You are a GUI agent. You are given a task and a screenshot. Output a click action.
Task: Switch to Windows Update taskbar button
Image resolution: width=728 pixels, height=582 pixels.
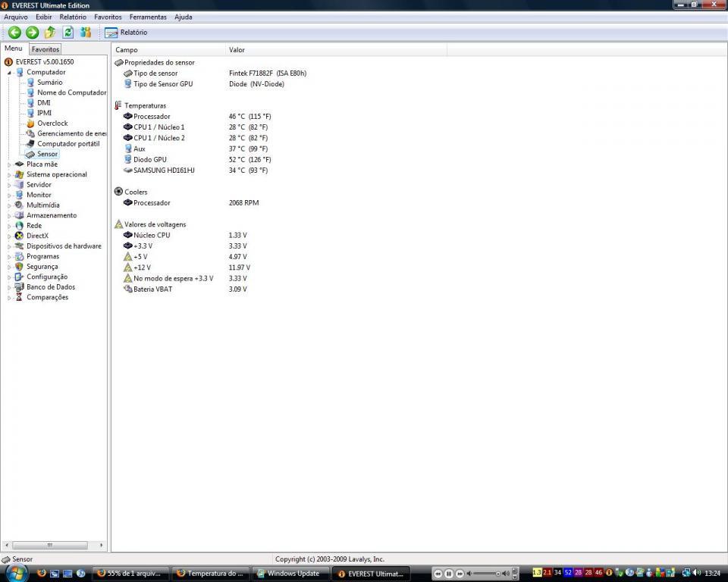pos(290,574)
